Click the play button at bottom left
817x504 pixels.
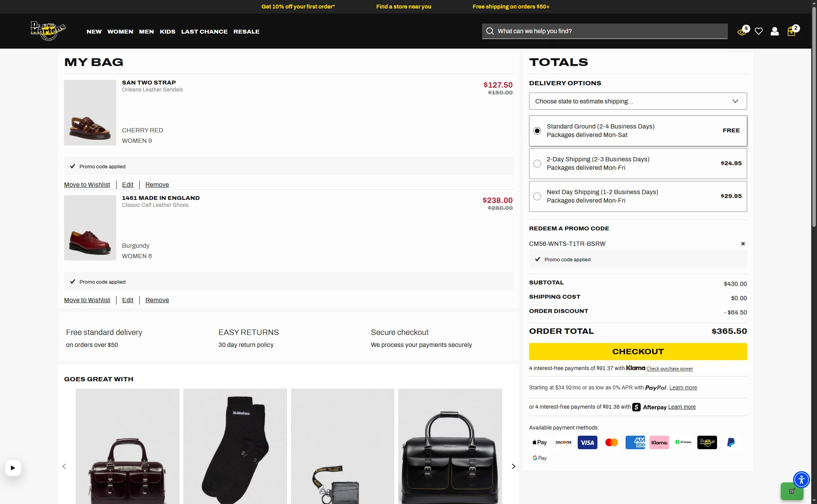pyautogui.click(x=13, y=468)
